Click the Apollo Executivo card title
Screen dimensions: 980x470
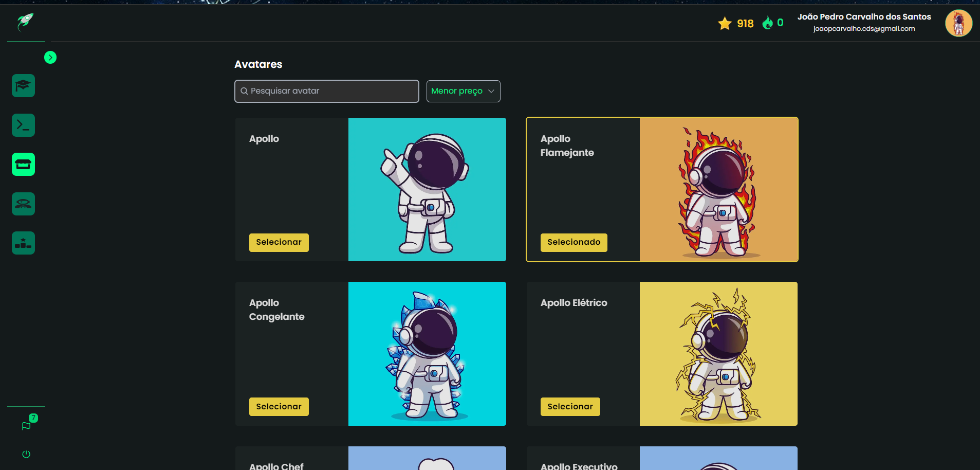click(x=579, y=466)
